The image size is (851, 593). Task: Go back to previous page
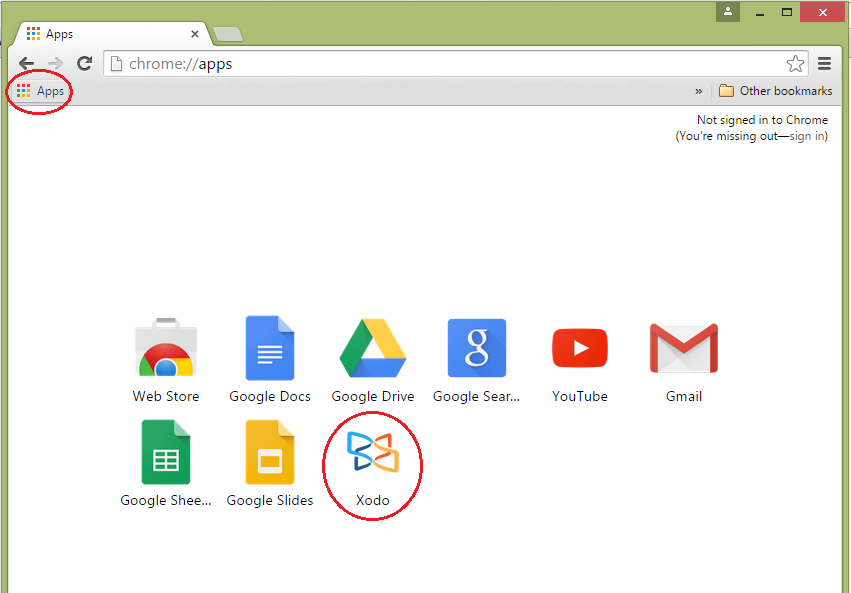[x=26, y=64]
